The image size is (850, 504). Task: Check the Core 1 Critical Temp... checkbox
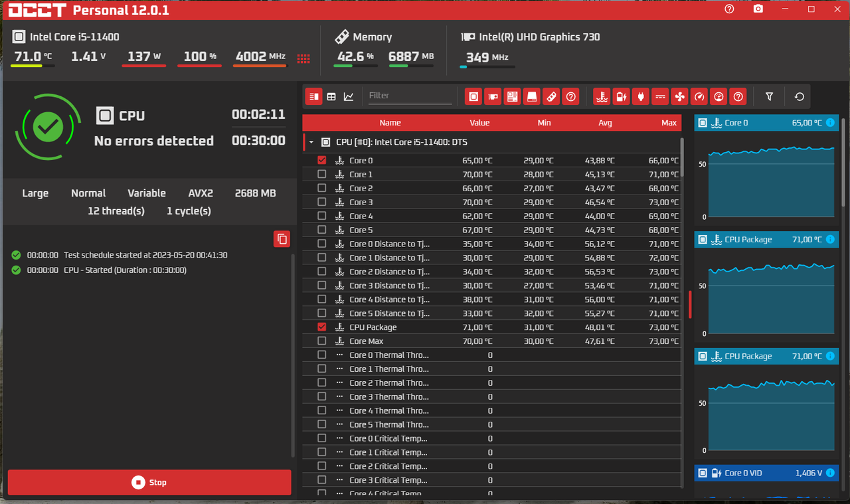click(322, 452)
